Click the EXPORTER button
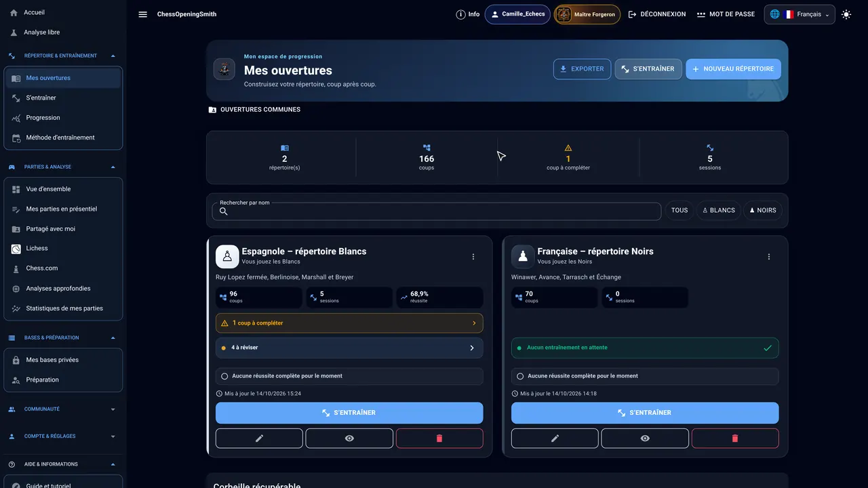The image size is (868, 488). 582,69
